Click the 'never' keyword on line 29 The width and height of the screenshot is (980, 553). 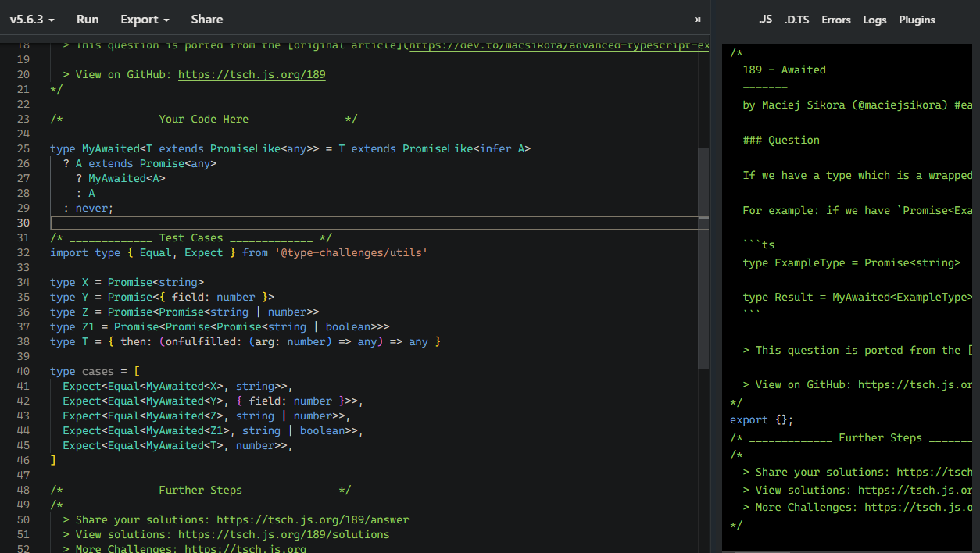click(91, 209)
